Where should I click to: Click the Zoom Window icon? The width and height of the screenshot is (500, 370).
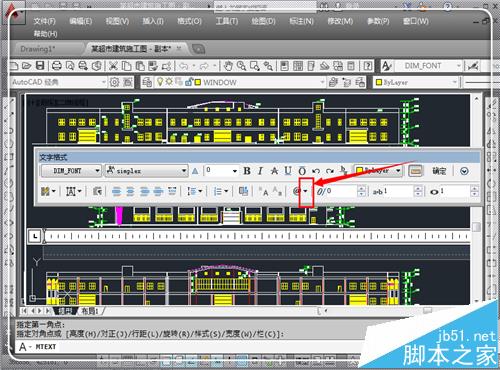[x=255, y=66]
